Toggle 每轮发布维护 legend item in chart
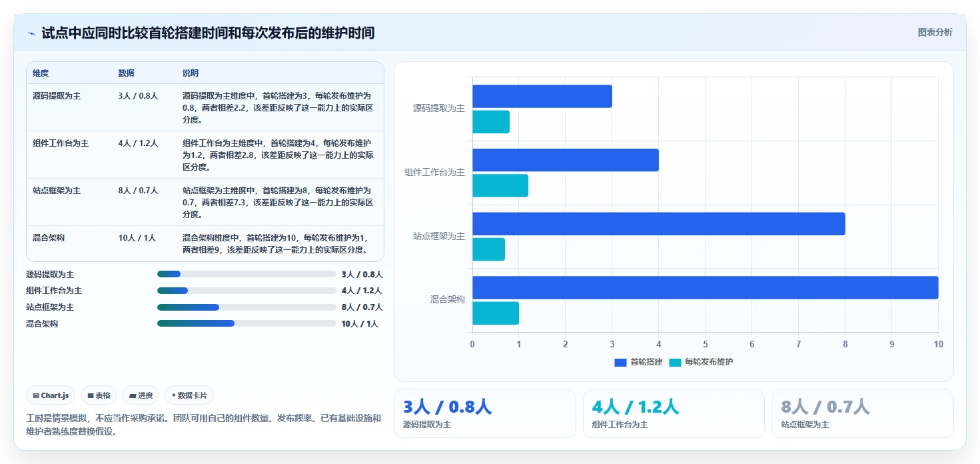This screenshot has width=980, height=464. coord(701,362)
